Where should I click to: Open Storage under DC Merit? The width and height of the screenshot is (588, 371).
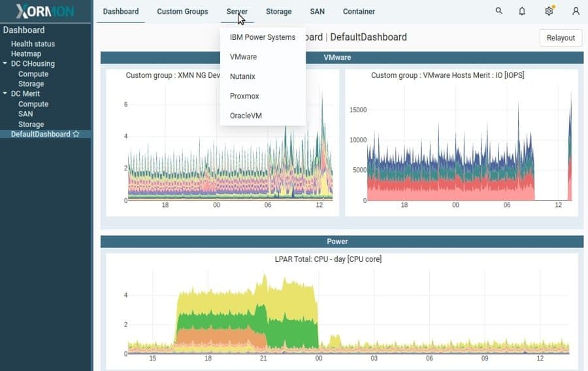pos(31,124)
